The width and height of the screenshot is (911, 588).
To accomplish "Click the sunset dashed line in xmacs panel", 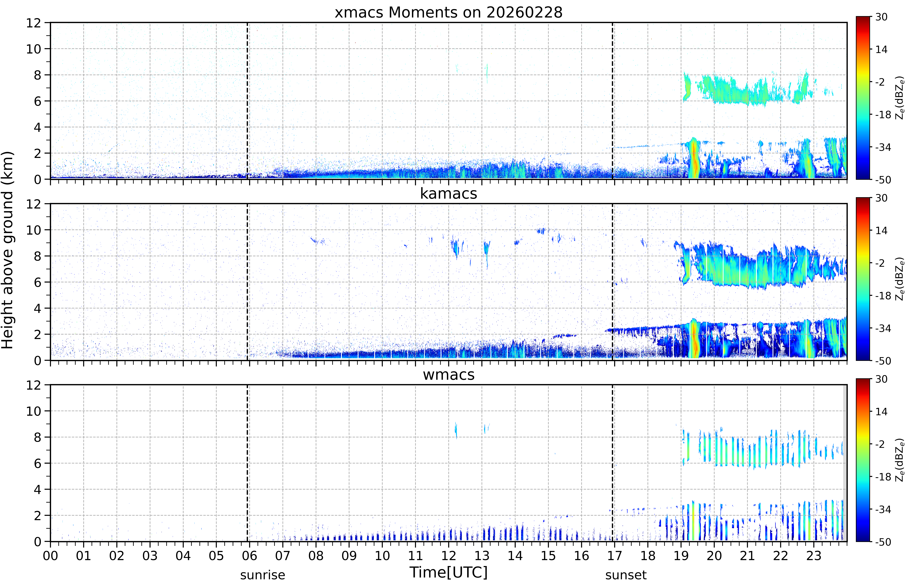I will coord(613,101).
